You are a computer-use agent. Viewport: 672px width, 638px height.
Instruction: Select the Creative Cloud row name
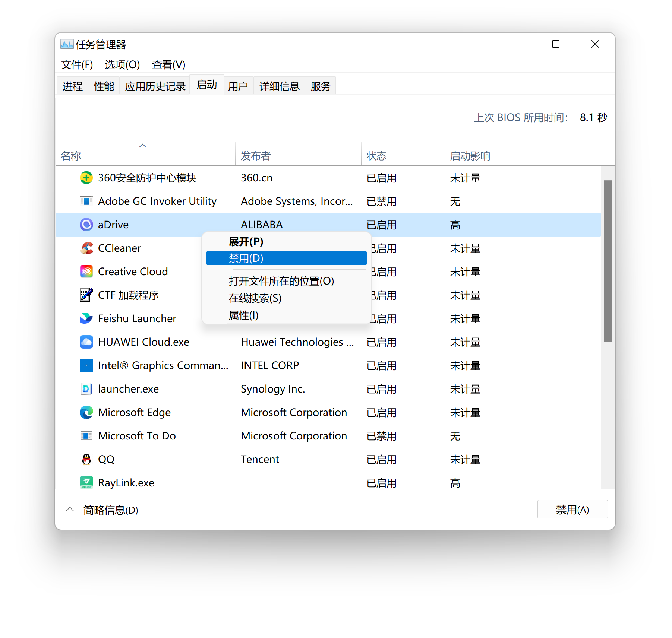pos(133,272)
